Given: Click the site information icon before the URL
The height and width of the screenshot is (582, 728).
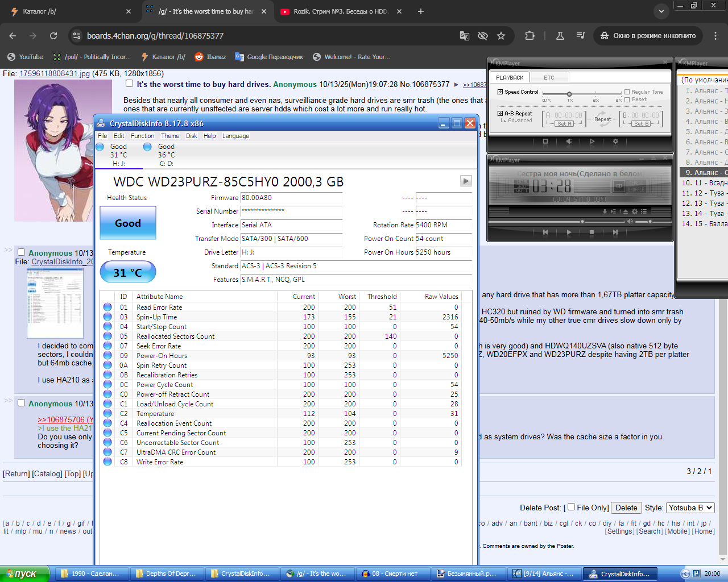Looking at the screenshot, I should coord(76,36).
